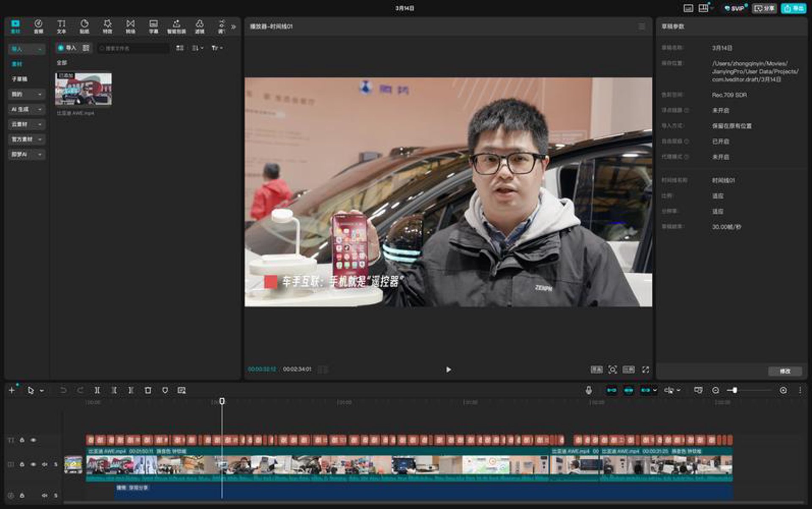Expand more top tabs with double chevron
The width and height of the screenshot is (812, 509).
233,27
